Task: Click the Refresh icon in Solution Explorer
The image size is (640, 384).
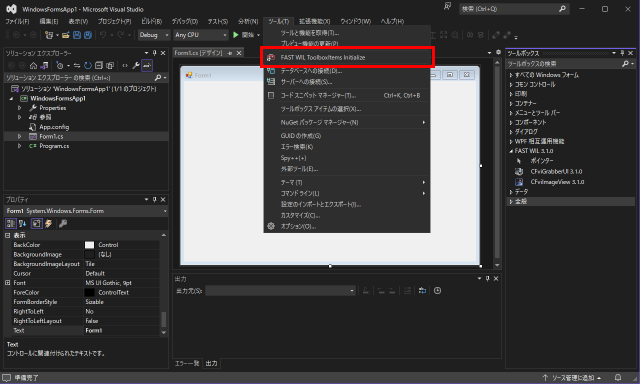Action: [x=88, y=66]
